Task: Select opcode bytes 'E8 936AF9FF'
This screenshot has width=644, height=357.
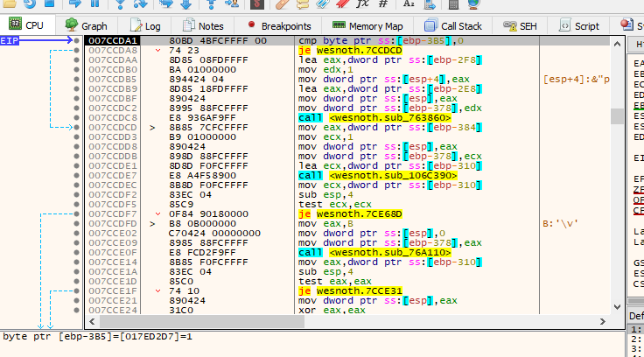Action: pos(202,117)
